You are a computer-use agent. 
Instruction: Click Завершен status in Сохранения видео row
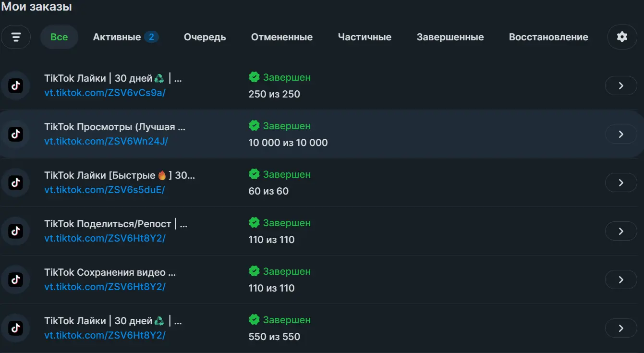[x=287, y=271]
